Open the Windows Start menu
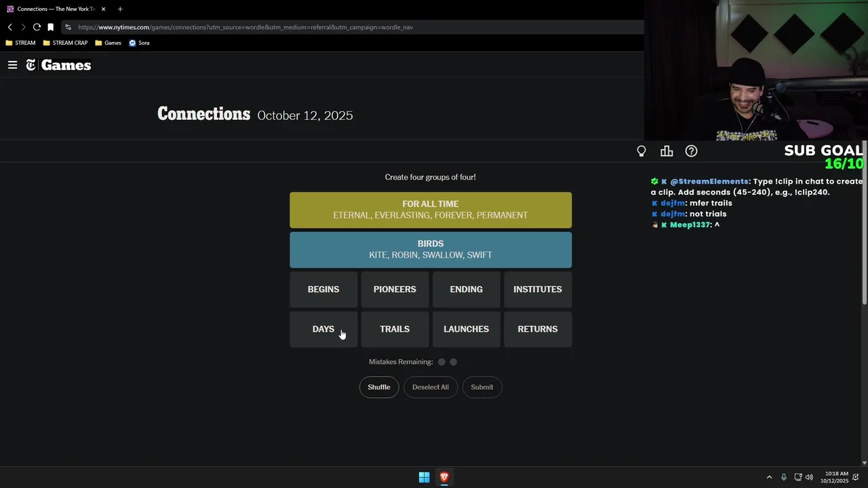Viewport: 868px width, 488px height. point(424,477)
